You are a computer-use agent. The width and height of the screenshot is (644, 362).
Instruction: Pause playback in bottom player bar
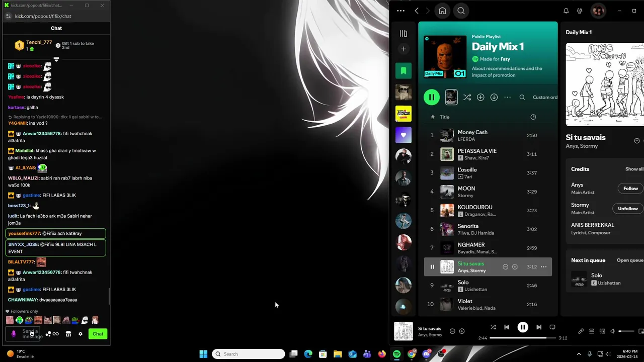point(523,327)
